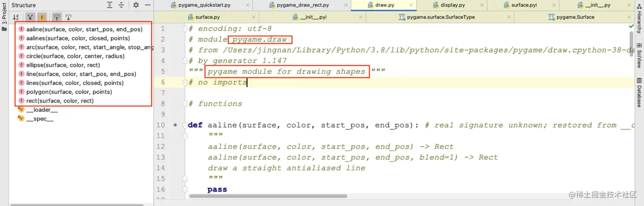The image size is (644, 206).
Task: Click 'draw a straight antialiased line' text
Action: click(287, 168)
